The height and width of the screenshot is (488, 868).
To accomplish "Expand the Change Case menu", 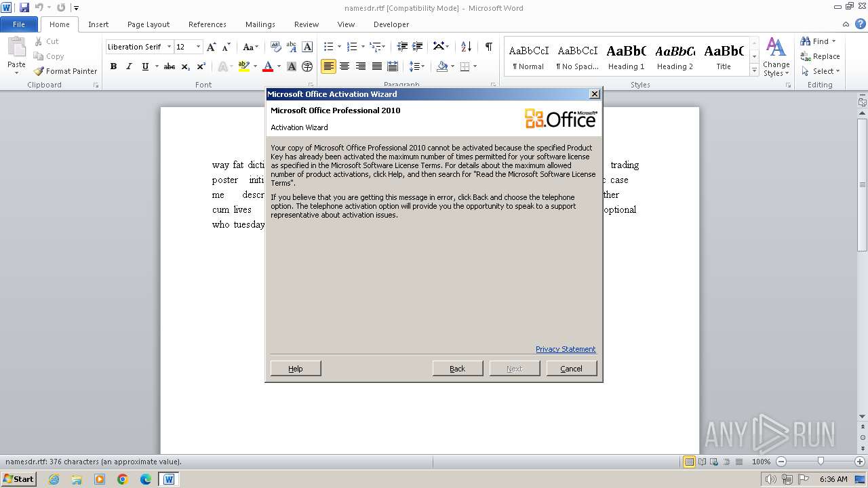I will (250, 47).
